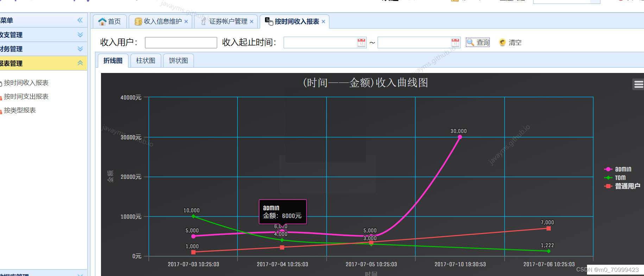This screenshot has width=644, height=276.
Task: Close the 收入信息维护 tab
Action: pos(186,22)
